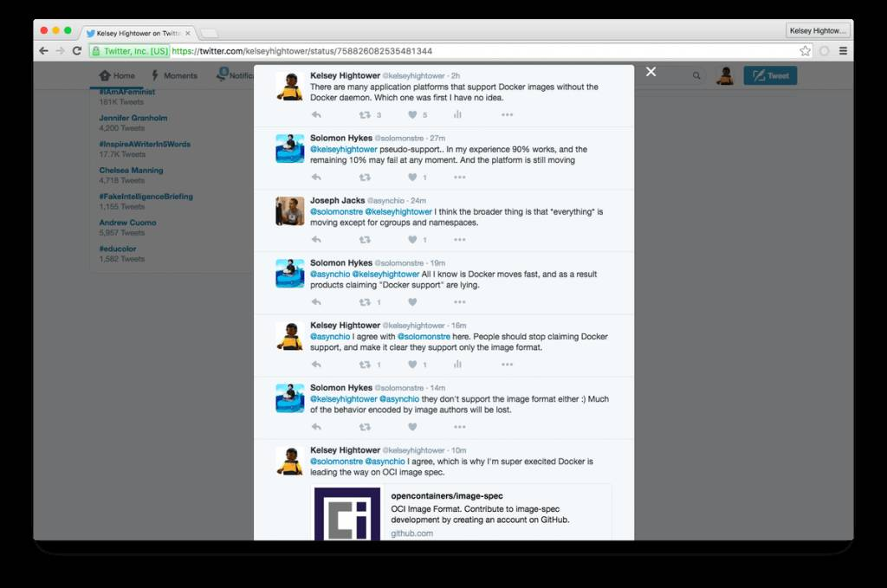Screen dimensions: 887x588
Task: Open more options on Kelsey's 16m tweet
Action: [x=507, y=365]
